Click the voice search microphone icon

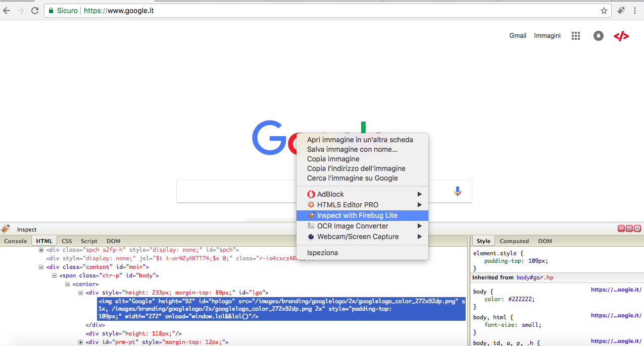(458, 191)
